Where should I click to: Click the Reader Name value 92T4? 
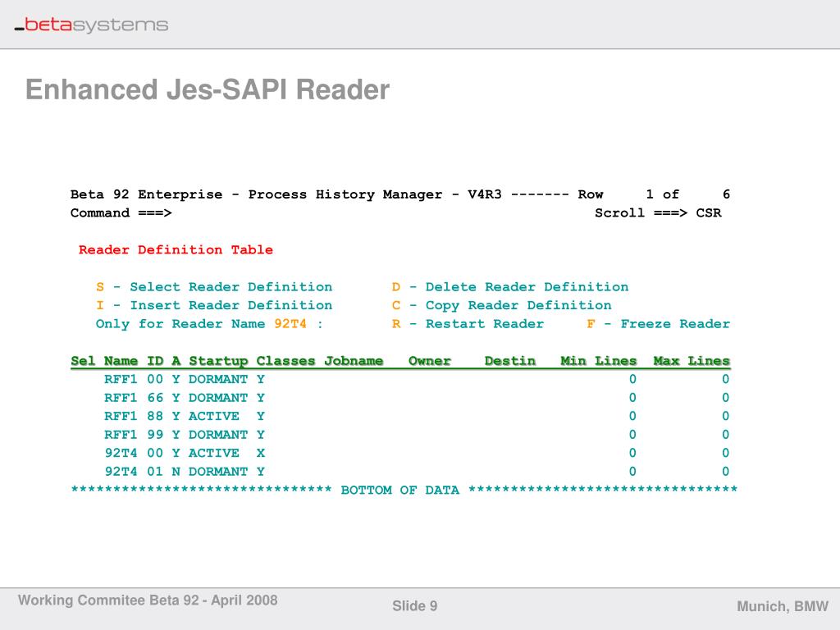point(290,323)
